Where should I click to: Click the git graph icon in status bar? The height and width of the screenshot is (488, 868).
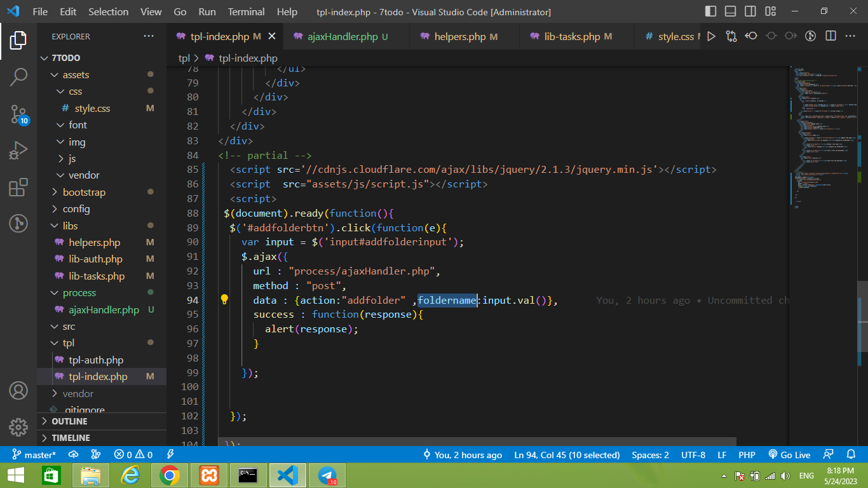tap(96, 454)
